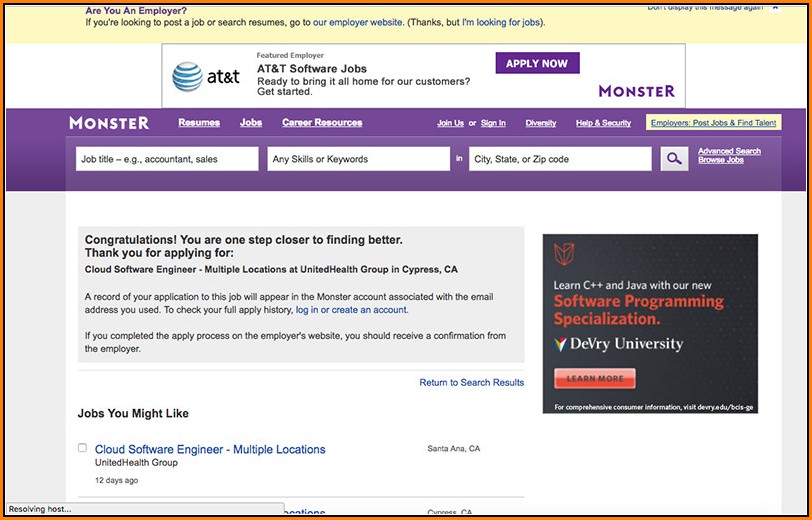Open the Resumes menu

(x=199, y=123)
